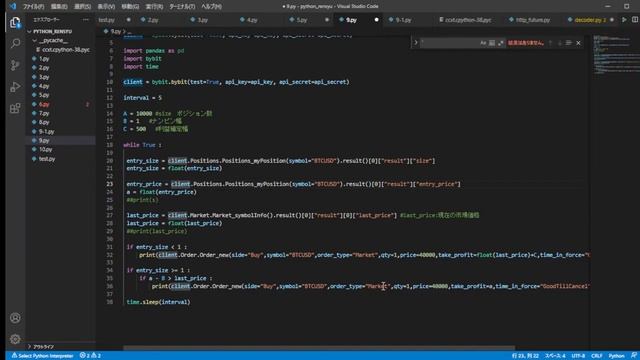Open red 6.py in the explorer tree

click(44, 104)
